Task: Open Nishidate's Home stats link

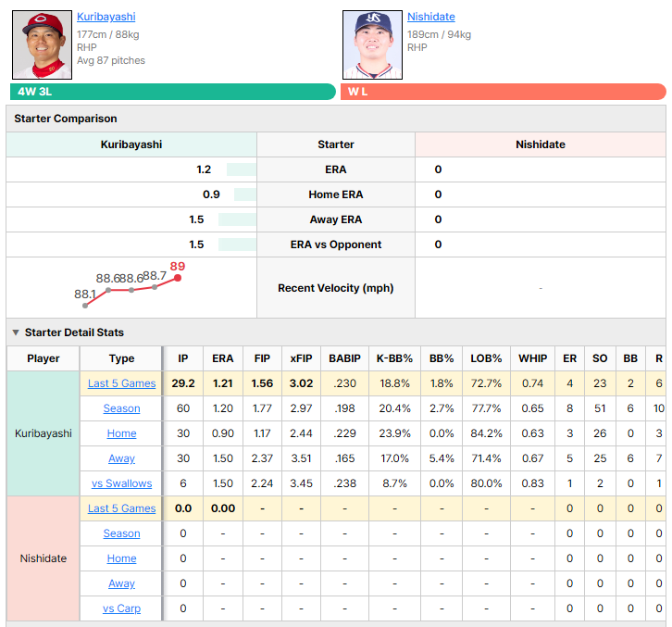Action: click(121, 558)
